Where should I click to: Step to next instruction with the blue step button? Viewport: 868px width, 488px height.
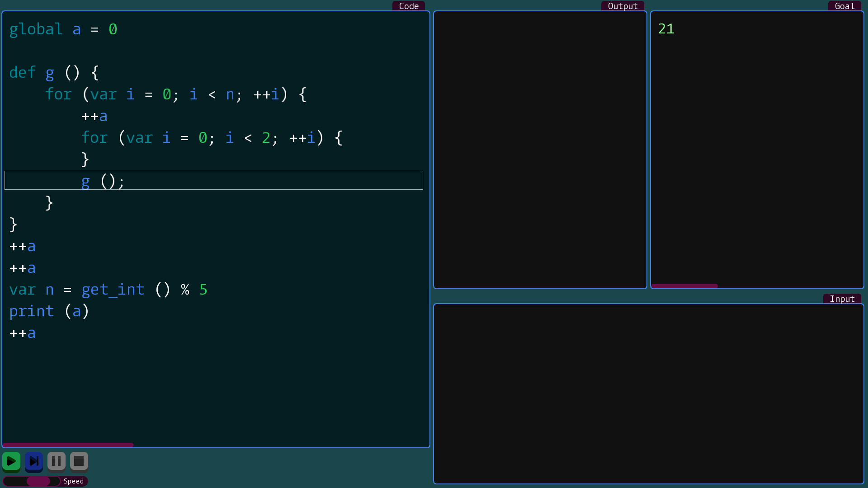point(34,461)
